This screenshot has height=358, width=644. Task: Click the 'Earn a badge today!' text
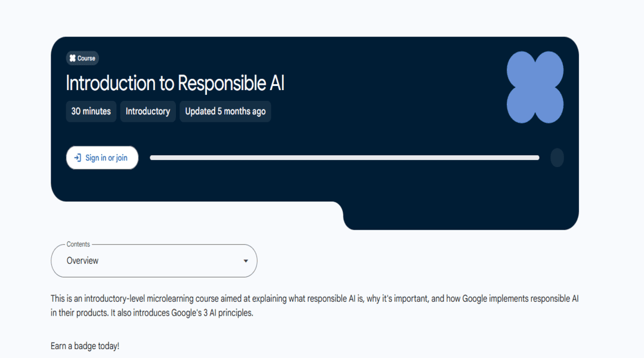[85, 346]
